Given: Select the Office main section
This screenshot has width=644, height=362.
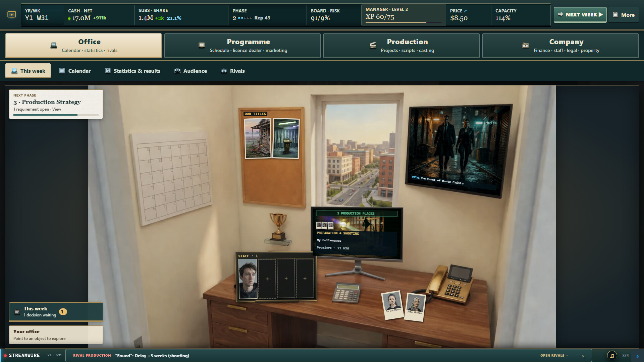Looking at the screenshot, I should pyautogui.click(x=84, y=45).
